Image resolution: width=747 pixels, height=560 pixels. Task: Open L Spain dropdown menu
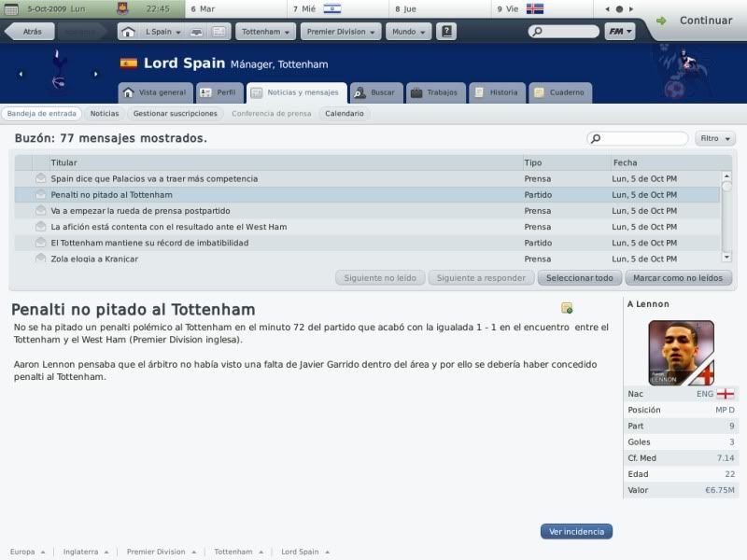pos(162,32)
